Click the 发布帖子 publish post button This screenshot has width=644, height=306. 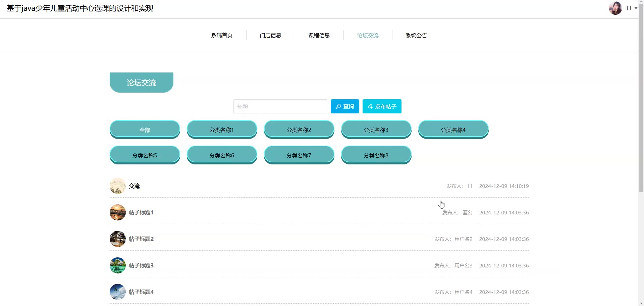[x=382, y=106]
